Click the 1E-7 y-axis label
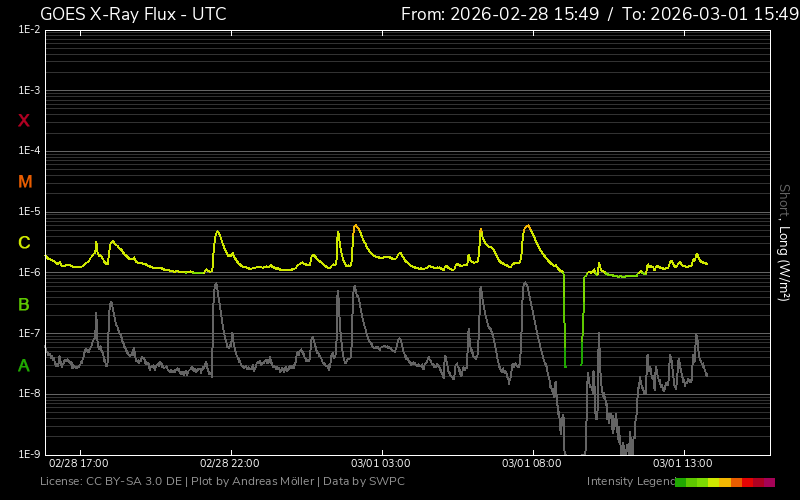This screenshot has height=500, width=800. pyautogui.click(x=29, y=333)
